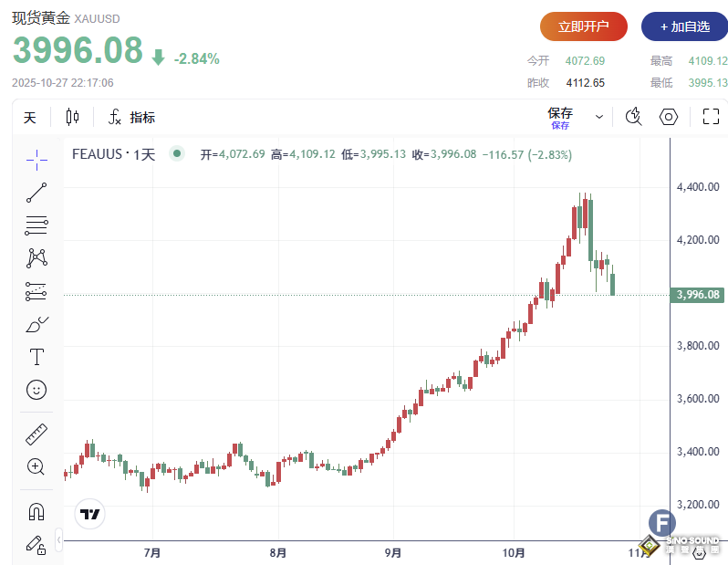Viewport: 728px width, 565px height.
Task: Select the XABCD pattern tool
Action: click(36, 258)
